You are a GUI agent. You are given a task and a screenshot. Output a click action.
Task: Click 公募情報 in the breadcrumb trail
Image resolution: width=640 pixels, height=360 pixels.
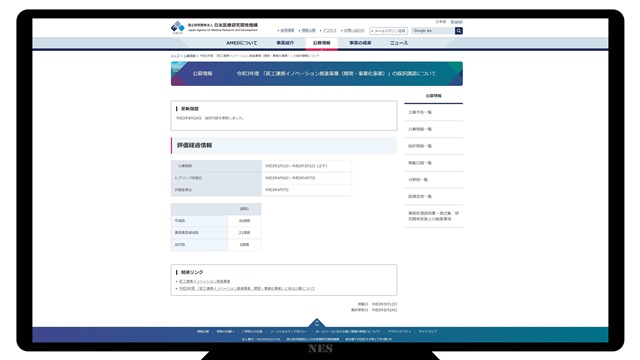click(189, 56)
